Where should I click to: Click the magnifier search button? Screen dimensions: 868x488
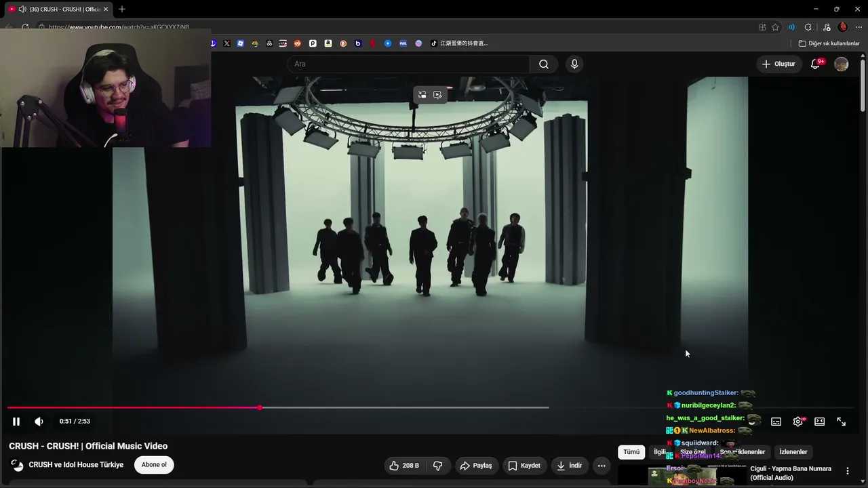click(544, 64)
